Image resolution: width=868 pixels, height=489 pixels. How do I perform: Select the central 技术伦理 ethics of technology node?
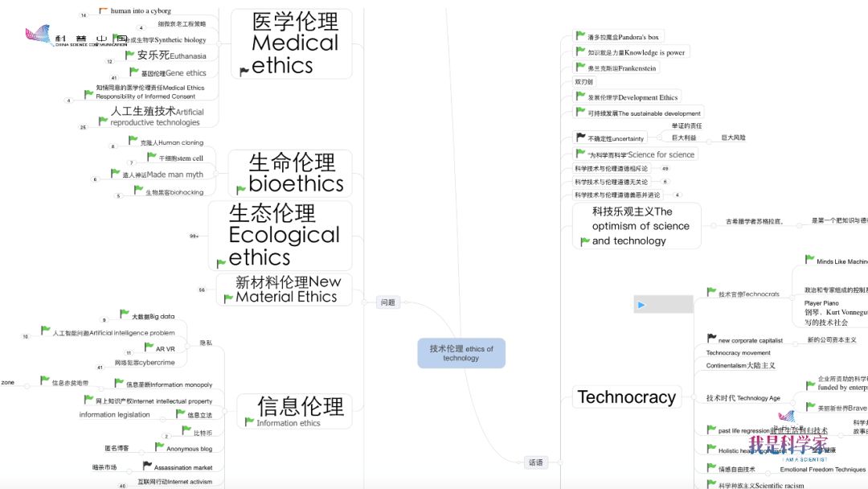coord(461,353)
